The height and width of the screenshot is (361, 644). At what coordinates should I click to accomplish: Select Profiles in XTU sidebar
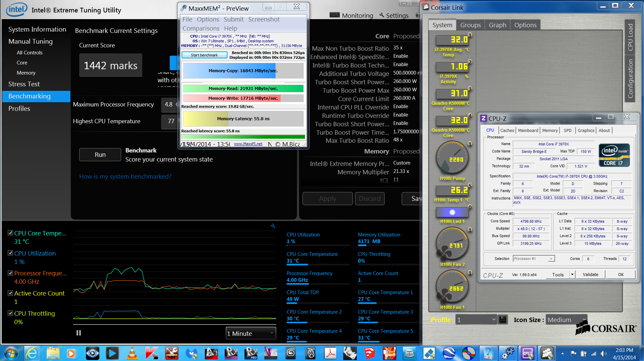(19, 108)
